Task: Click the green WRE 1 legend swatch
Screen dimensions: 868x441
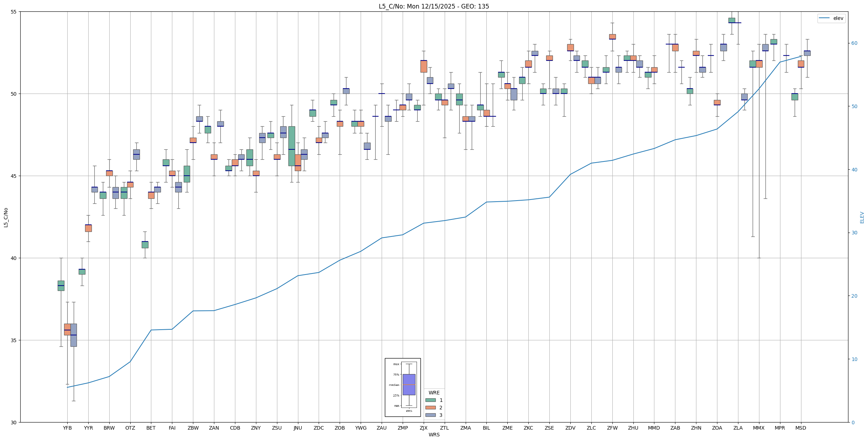Action: click(430, 400)
